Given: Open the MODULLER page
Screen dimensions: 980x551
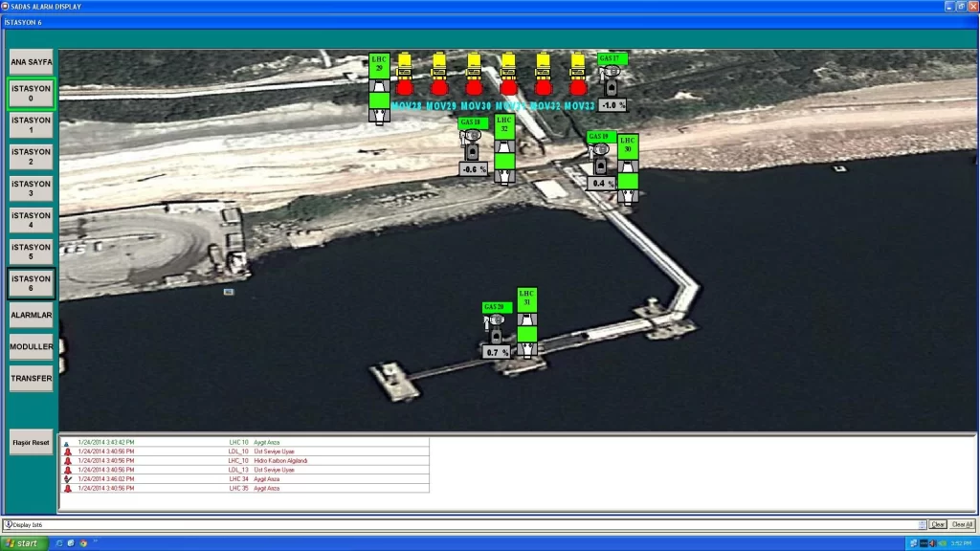Looking at the screenshot, I should click(x=32, y=346).
